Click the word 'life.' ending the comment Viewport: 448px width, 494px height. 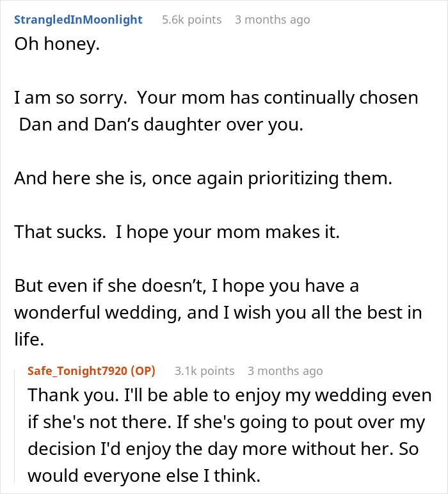pyautogui.click(x=29, y=340)
